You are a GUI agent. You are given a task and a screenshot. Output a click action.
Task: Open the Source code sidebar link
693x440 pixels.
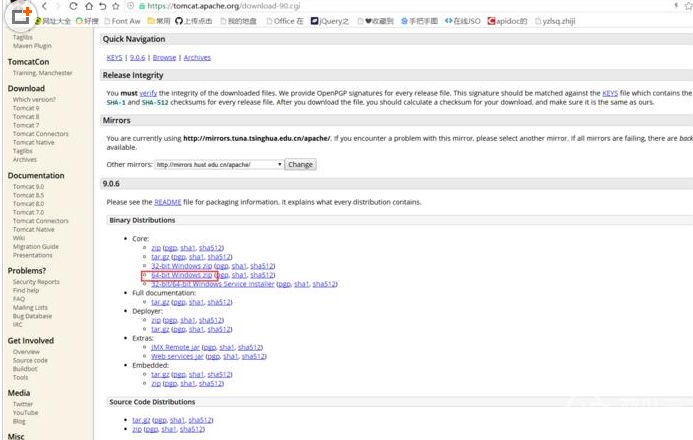[x=30, y=360]
